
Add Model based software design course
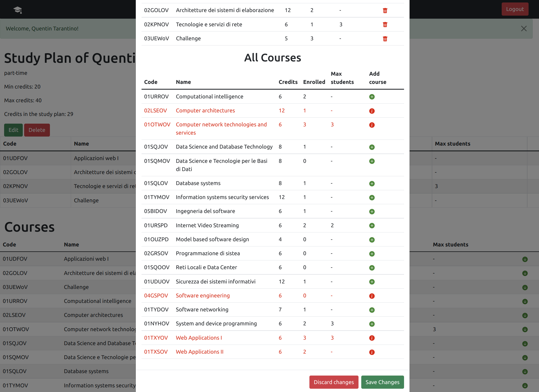tap(372, 240)
